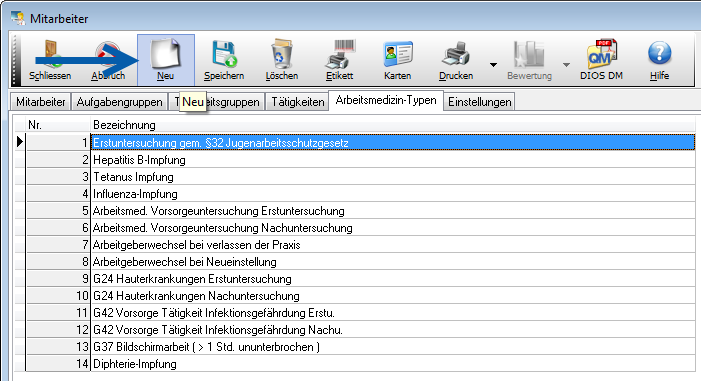Select the Tetanus Impfung row
701x381 pixels.
click(x=393, y=177)
